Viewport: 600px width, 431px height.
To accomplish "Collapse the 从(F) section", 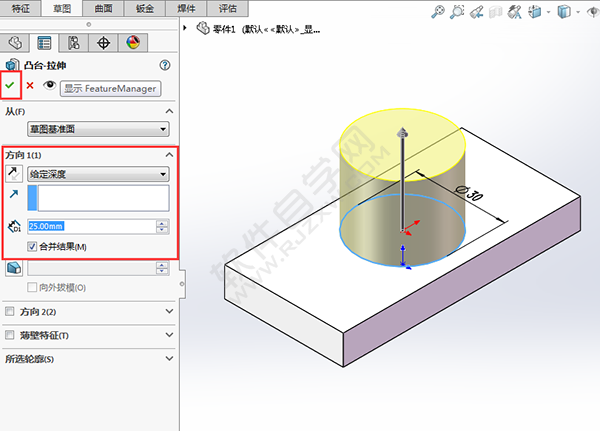I will pyautogui.click(x=169, y=111).
